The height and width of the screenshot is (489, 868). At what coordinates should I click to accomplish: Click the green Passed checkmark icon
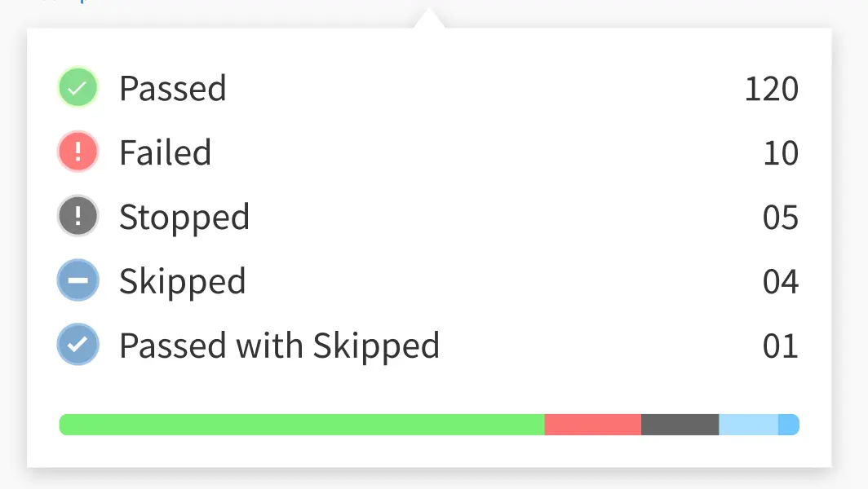click(x=77, y=88)
